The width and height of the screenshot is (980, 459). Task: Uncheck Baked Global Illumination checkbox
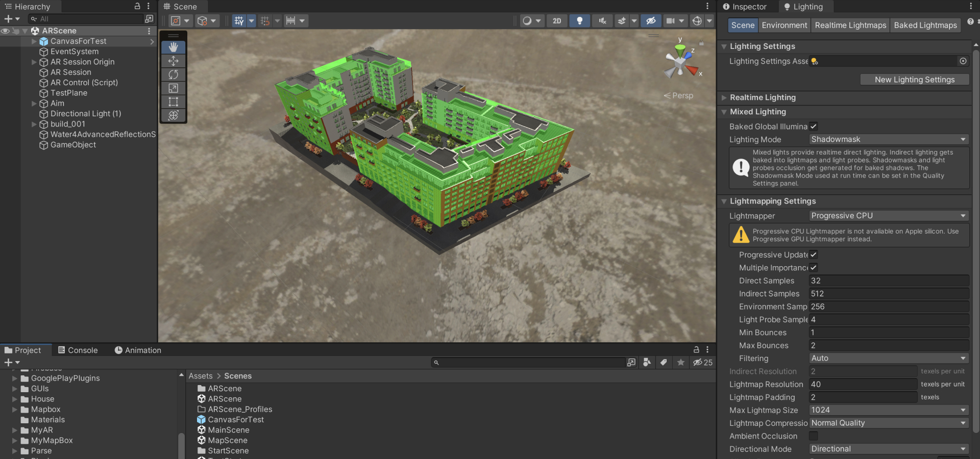click(814, 126)
